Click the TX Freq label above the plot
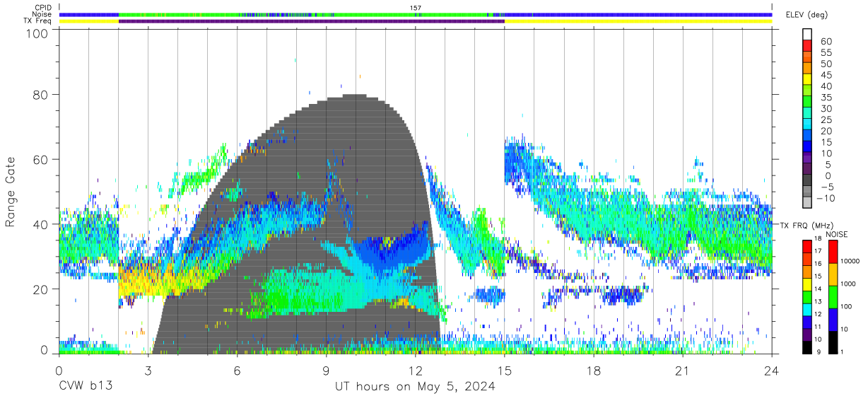The image size is (868, 401). (x=38, y=21)
